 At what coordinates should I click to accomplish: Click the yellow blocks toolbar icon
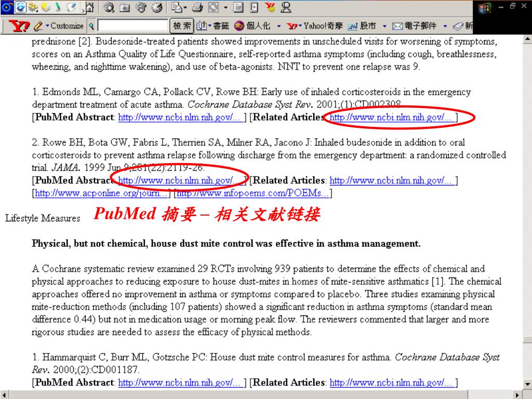click(x=33, y=7)
